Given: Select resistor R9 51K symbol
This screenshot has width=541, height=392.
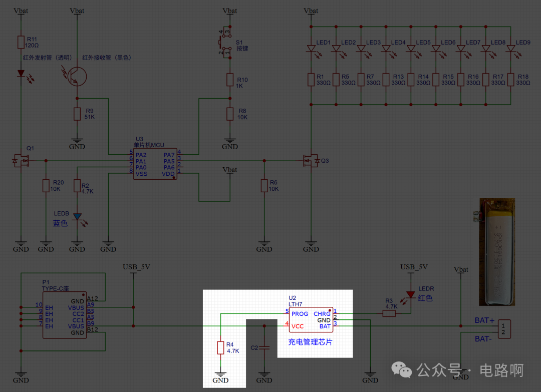Looking at the screenshot, I should point(77,114).
